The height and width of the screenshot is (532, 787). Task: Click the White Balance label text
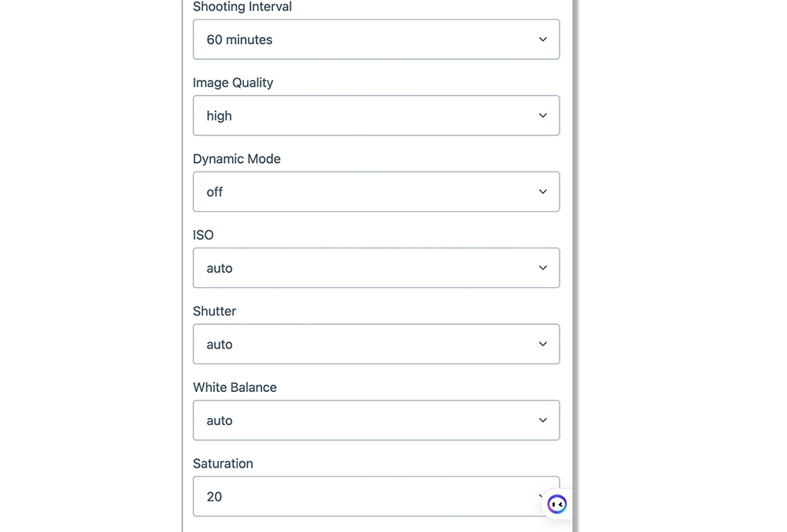point(235,388)
